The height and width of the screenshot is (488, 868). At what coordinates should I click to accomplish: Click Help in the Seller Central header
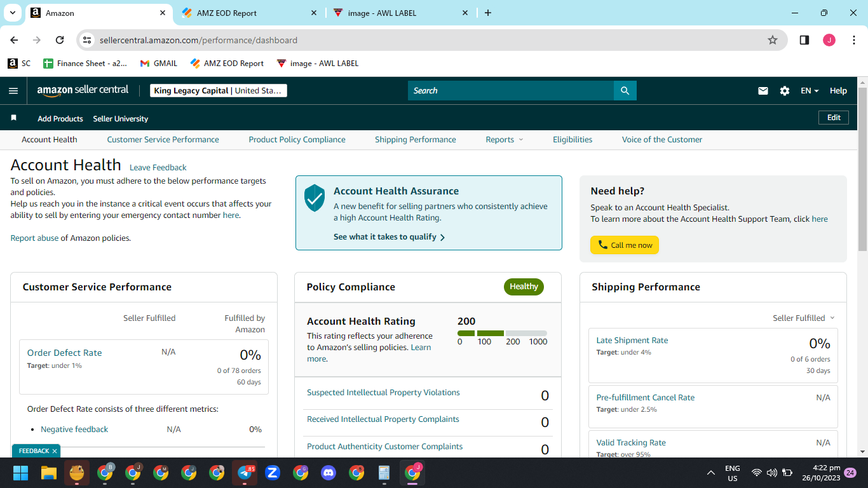(x=838, y=91)
